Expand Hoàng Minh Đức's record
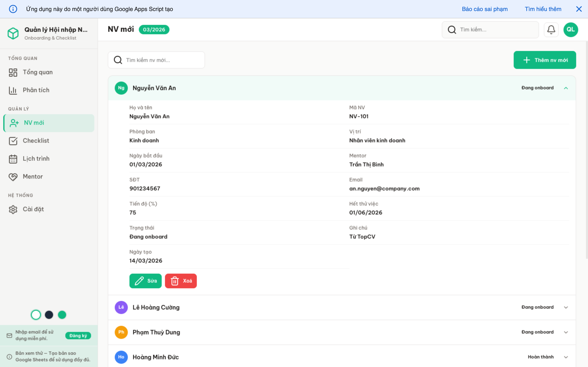The image size is (588, 367). 566,357
